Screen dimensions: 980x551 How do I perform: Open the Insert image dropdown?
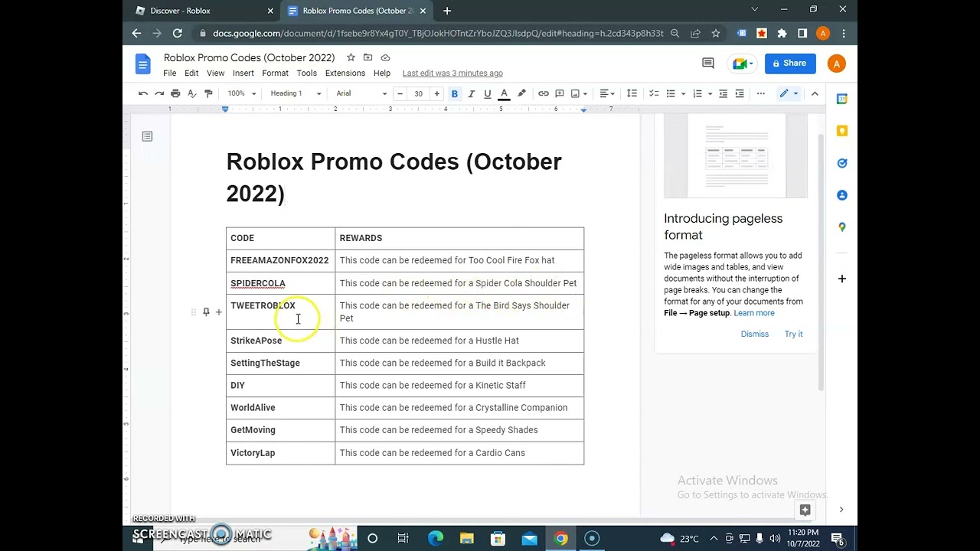click(579, 93)
